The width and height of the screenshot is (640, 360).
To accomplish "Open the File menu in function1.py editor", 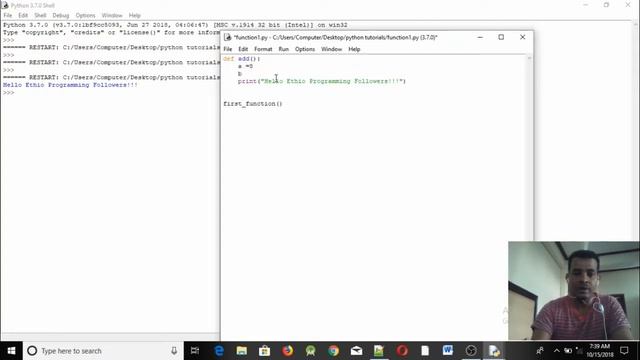I will (x=228, y=49).
